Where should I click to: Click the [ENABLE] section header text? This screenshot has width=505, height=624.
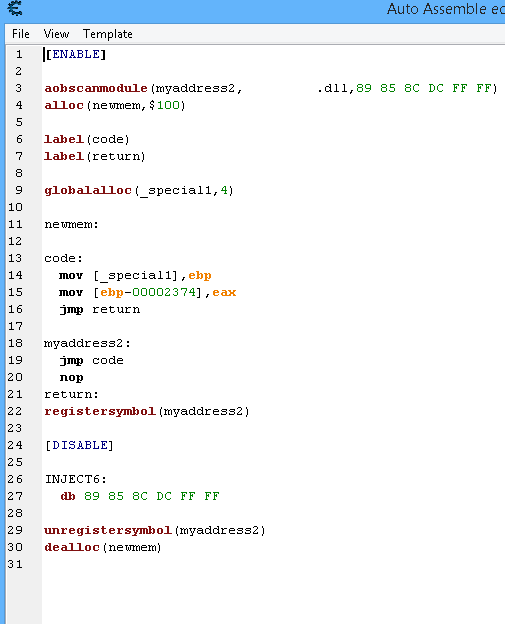tap(75, 54)
